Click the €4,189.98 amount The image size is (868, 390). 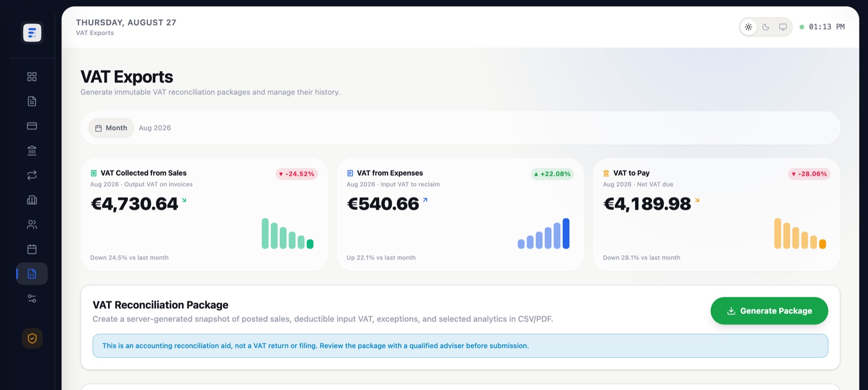click(x=647, y=204)
